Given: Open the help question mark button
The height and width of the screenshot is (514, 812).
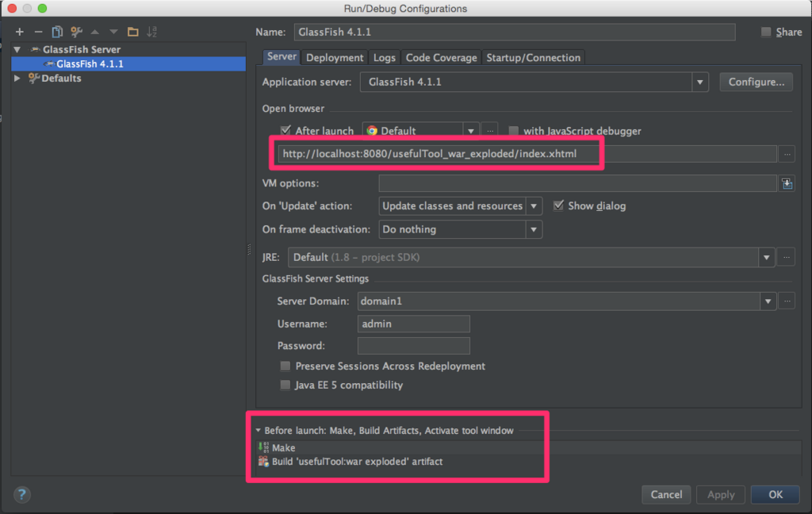Looking at the screenshot, I should pos(21,494).
